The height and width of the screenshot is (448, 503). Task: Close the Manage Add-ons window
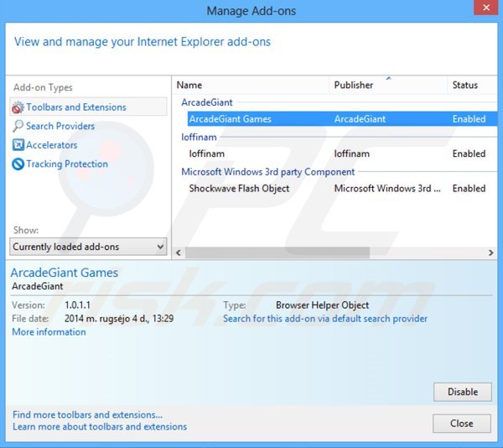point(486,8)
